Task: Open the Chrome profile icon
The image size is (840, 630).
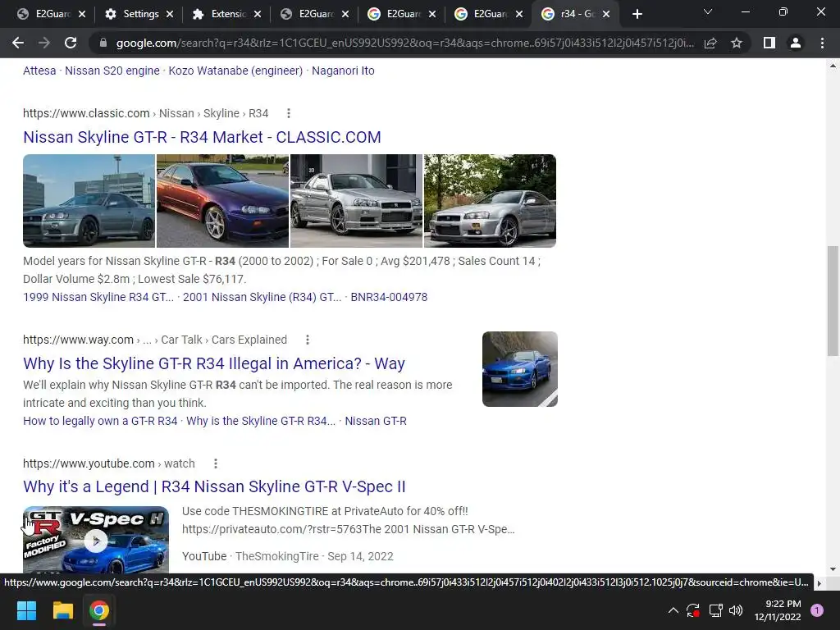Action: coord(796,43)
